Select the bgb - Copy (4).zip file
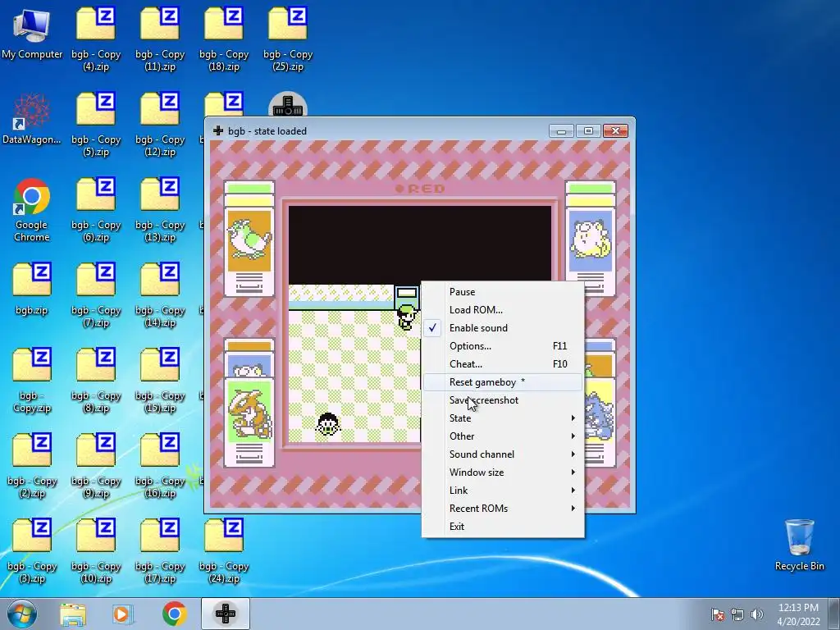840x630 pixels. (x=96, y=39)
